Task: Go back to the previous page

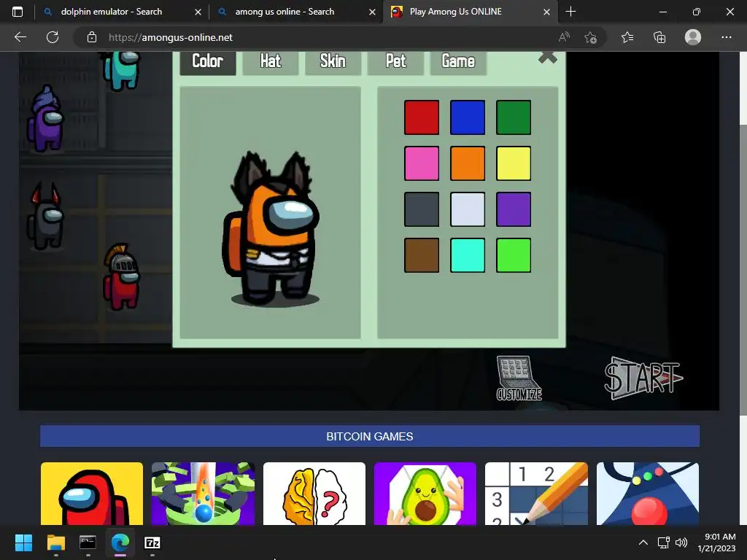Action: pyautogui.click(x=20, y=37)
